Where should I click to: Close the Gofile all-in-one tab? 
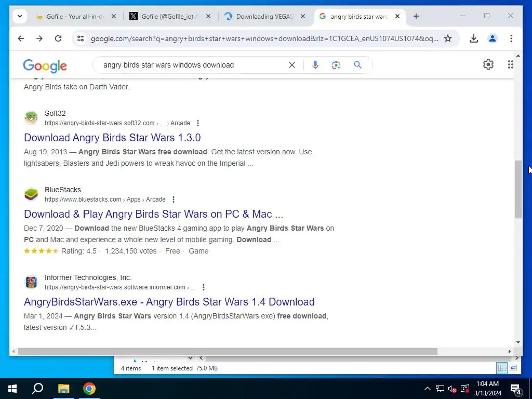click(114, 16)
